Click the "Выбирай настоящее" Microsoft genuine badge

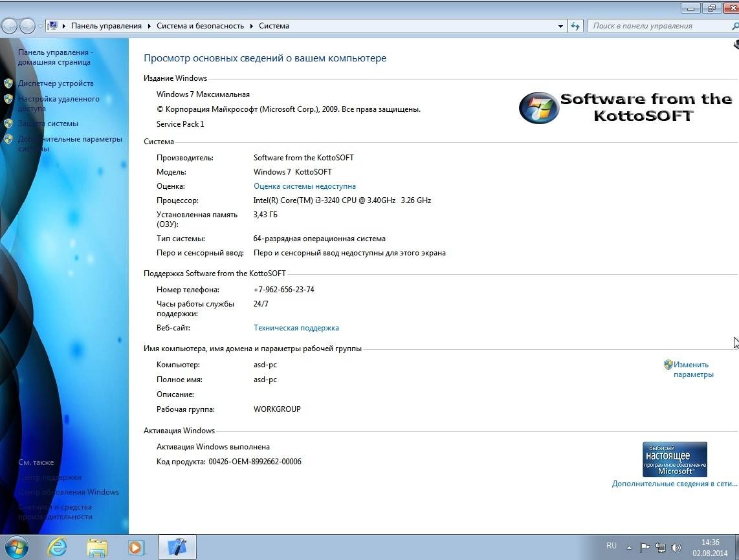[x=674, y=459]
